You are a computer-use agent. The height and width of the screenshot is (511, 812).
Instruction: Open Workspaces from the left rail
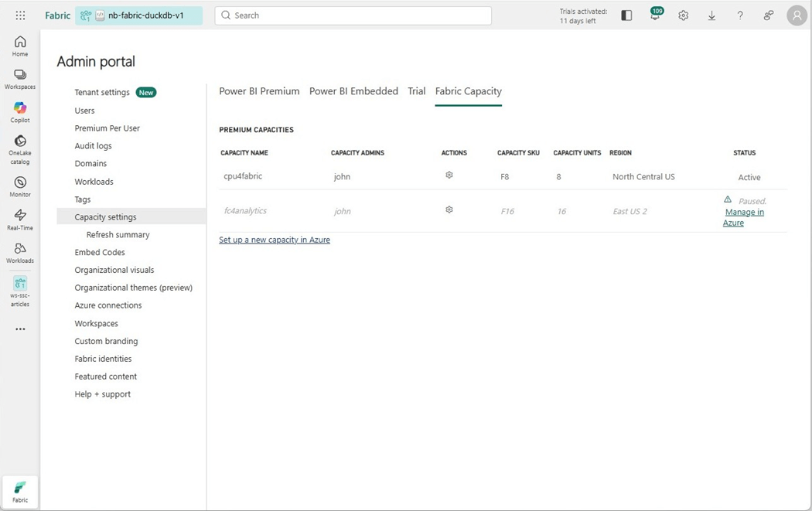tap(20, 79)
